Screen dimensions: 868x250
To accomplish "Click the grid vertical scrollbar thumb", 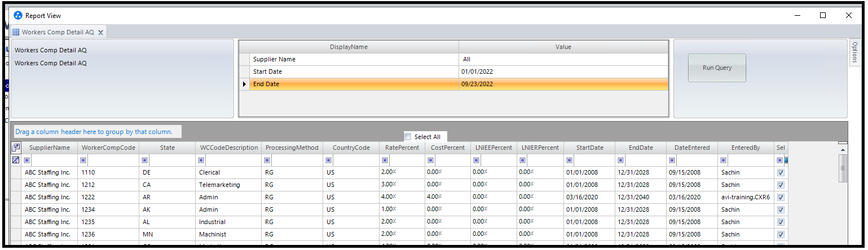I will [843, 168].
